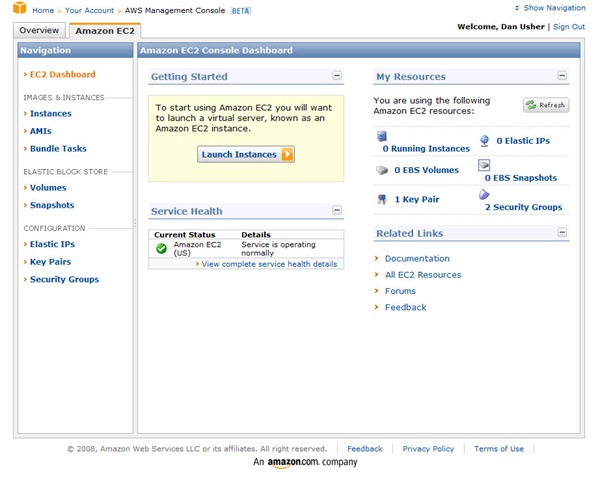
Task: Open Volumes in navigation
Action: [x=48, y=188]
